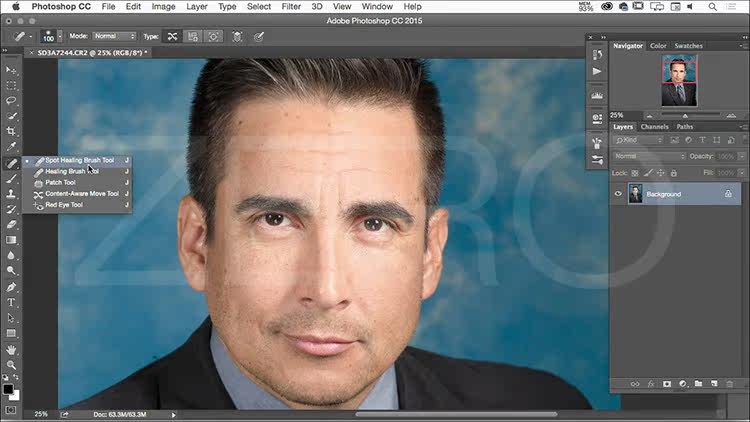Create a new layer icon in Layers panel
This screenshot has width=750, height=422.
[714, 384]
